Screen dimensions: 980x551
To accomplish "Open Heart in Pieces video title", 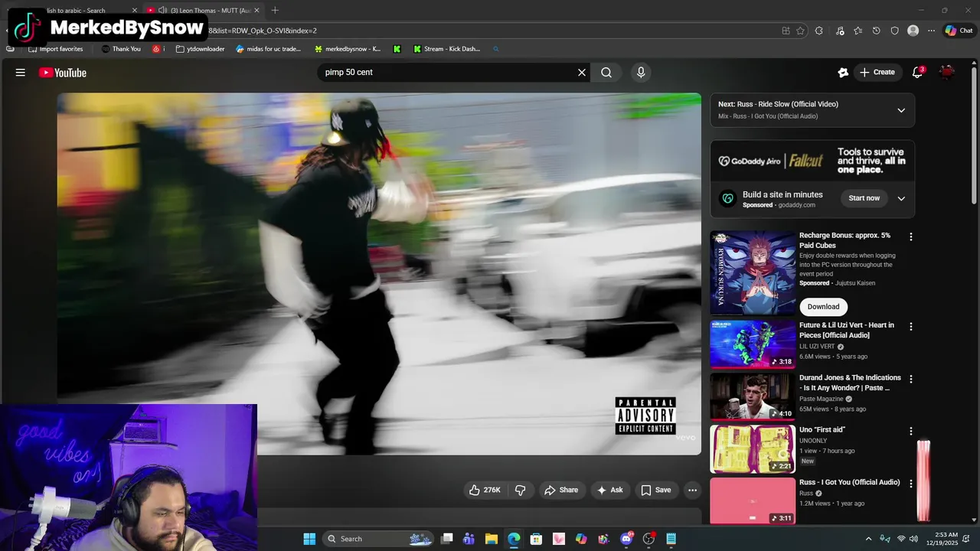I will 847,330.
